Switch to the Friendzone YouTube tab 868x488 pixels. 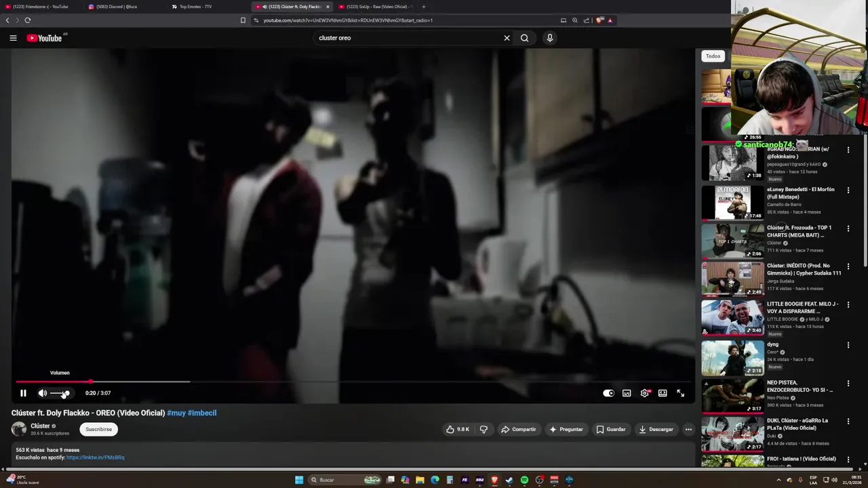pos(41,7)
